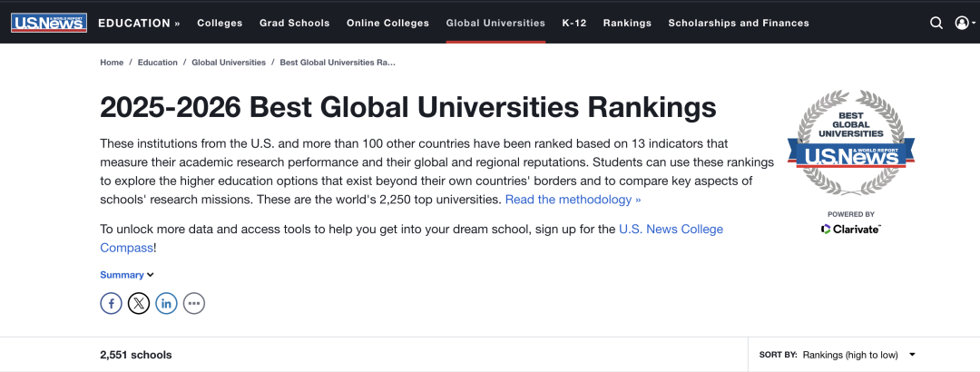Click Read the methodology link
980x372 pixels.
tap(573, 200)
